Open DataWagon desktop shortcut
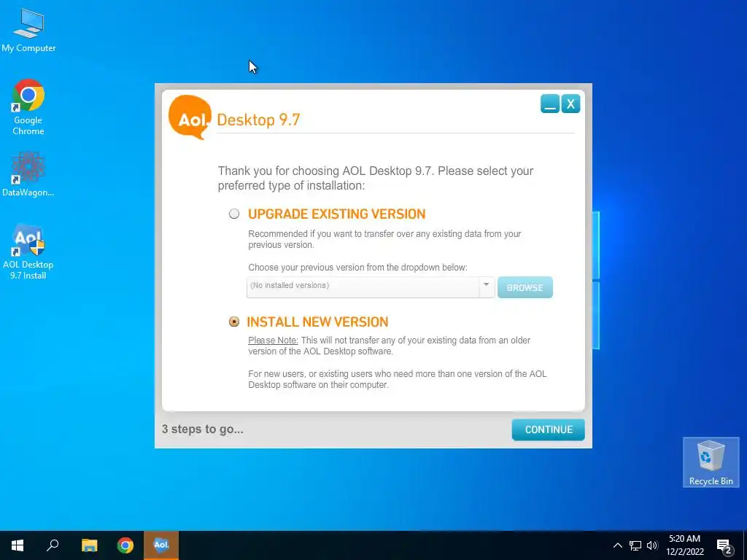This screenshot has height=560, width=747. point(28,174)
